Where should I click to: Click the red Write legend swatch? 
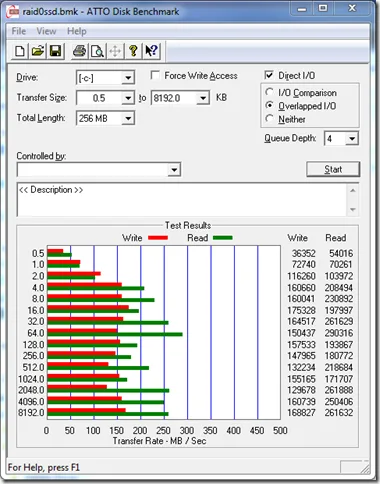pyautogui.click(x=158, y=238)
